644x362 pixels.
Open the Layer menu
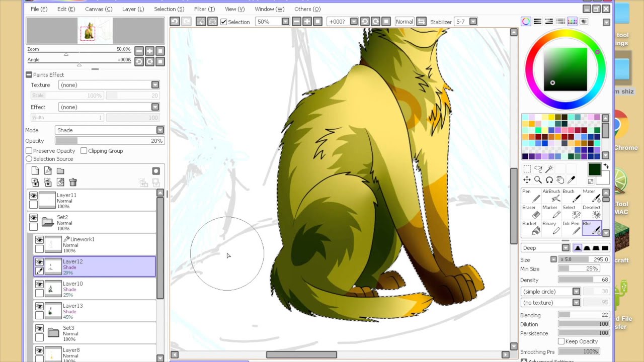133,9
